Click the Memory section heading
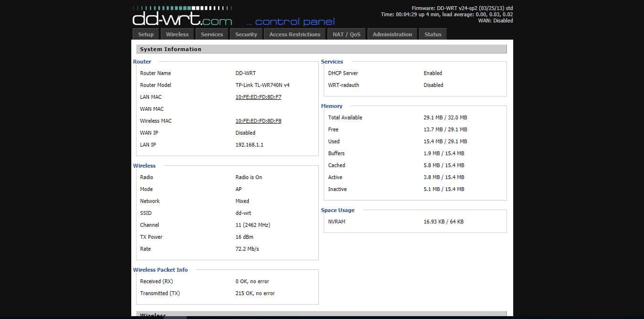Viewport: 644px width, 319px height. coord(332,106)
